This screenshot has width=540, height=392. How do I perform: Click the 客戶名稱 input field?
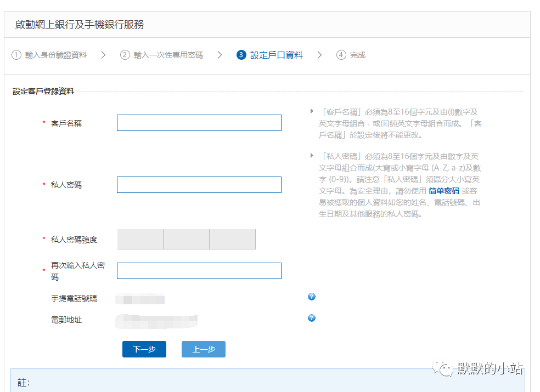(x=199, y=123)
